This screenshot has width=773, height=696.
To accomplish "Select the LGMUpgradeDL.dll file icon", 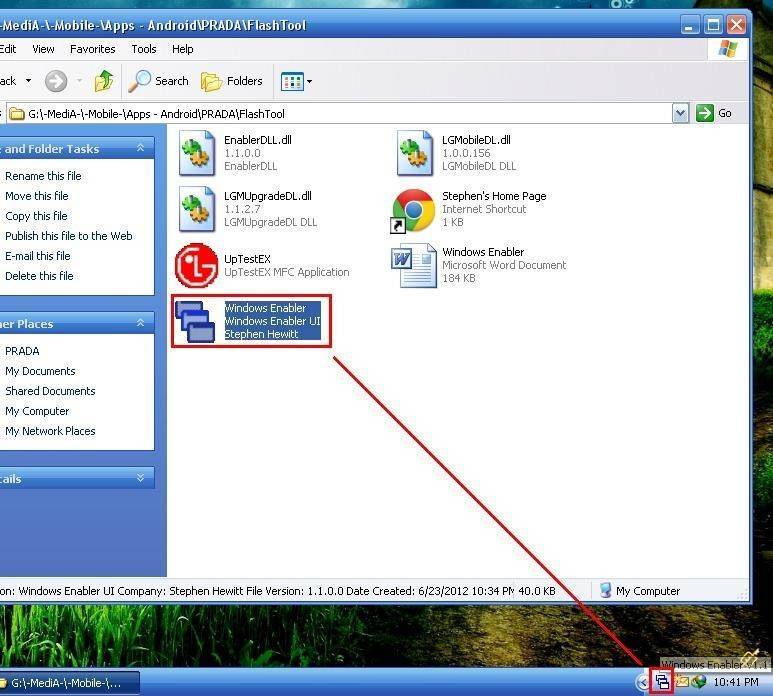I will (x=197, y=209).
